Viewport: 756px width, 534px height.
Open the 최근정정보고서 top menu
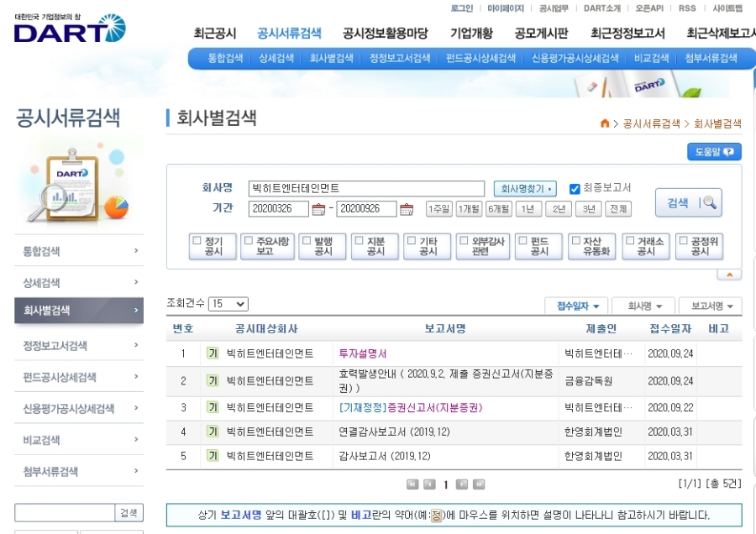(x=627, y=34)
